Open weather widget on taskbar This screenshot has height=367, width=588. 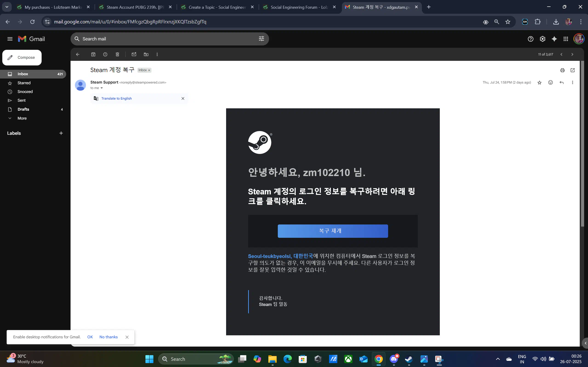25,359
